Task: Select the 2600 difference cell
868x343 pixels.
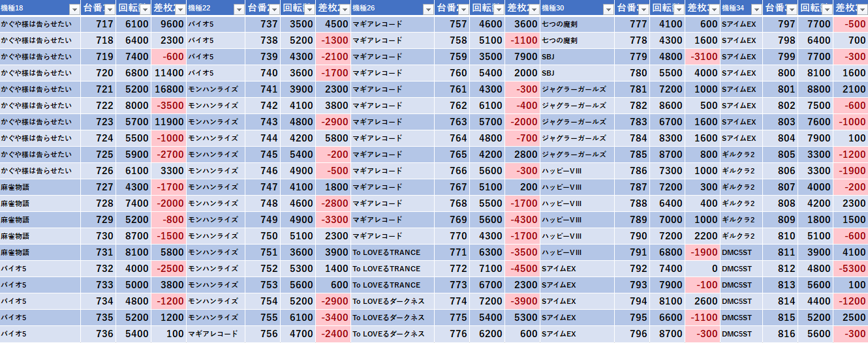Action: tap(703, 301)
